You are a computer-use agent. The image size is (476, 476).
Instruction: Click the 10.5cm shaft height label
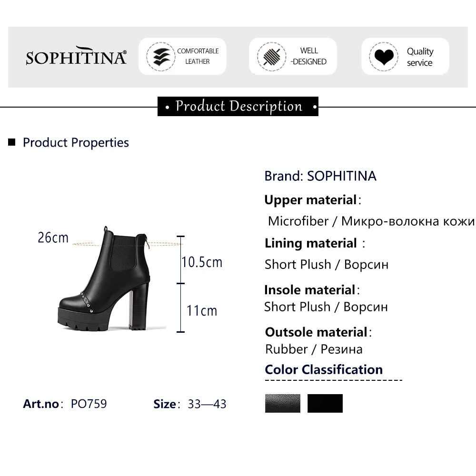point(202,262)
